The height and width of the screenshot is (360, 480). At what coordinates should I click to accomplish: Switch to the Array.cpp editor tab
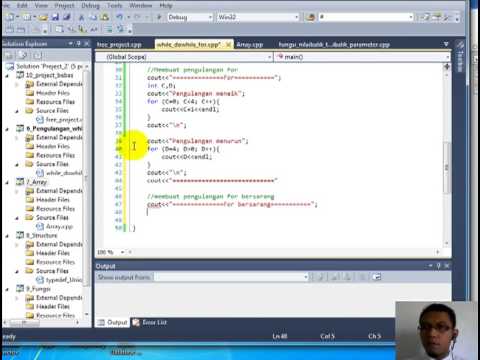point(250,44)
